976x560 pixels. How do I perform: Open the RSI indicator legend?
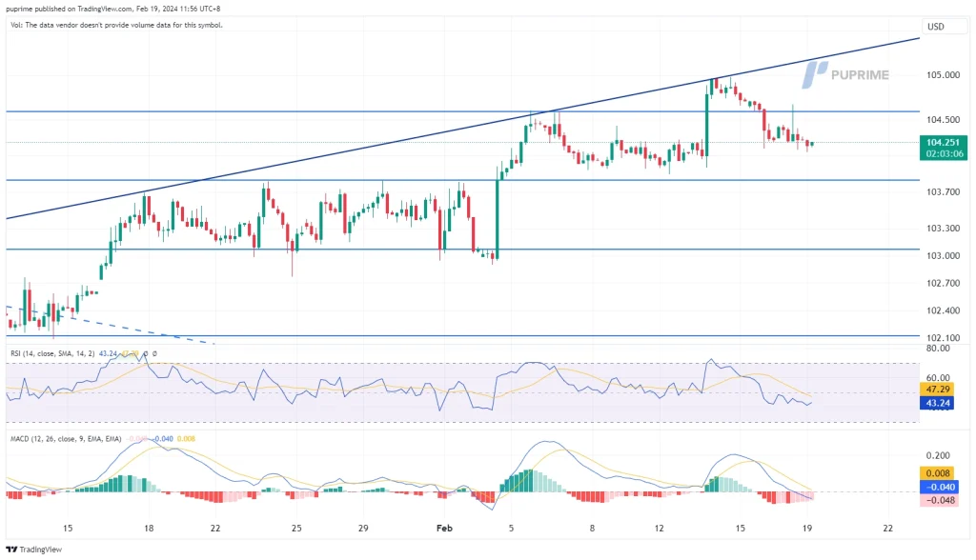coord(52,353)
